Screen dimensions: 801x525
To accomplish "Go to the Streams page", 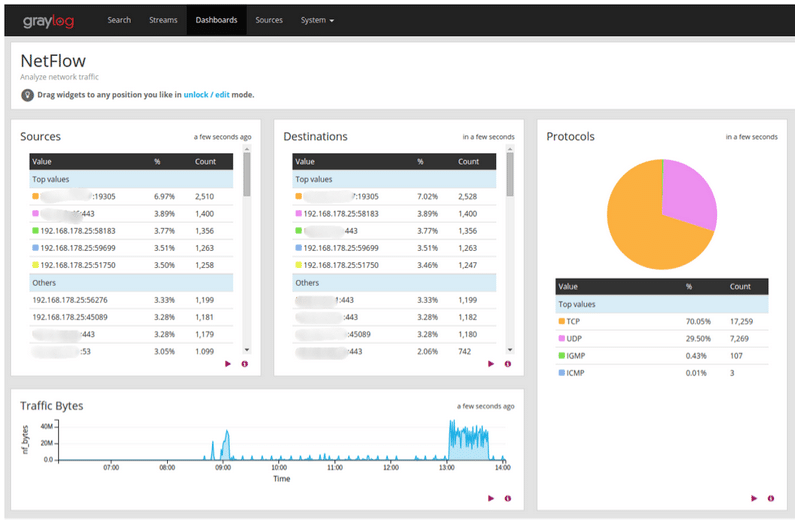I will coord(163,20).
